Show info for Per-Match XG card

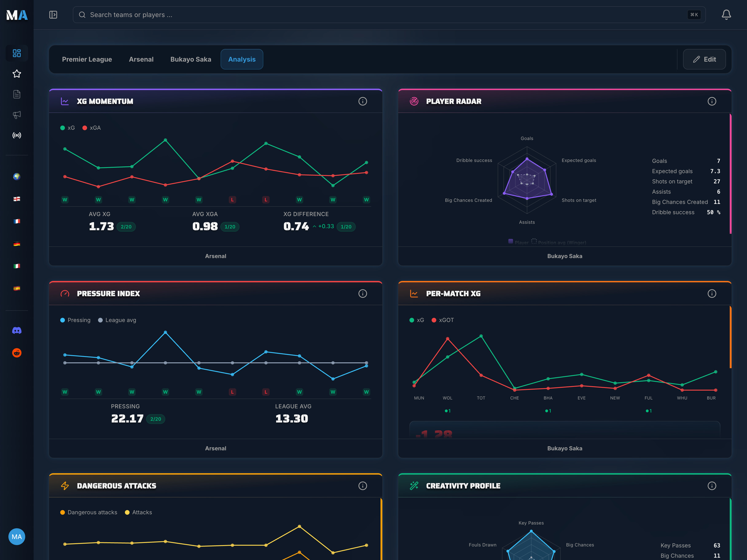[x=712, y=294]
